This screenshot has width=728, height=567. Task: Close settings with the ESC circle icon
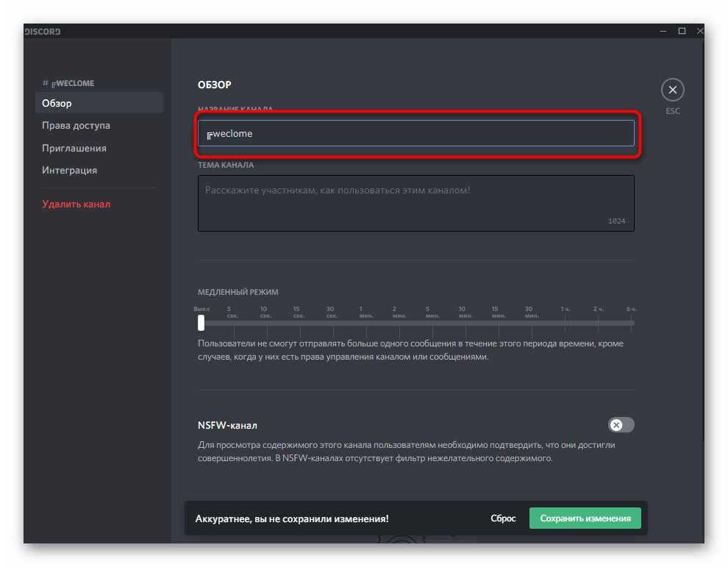click(x=672, y=90)
